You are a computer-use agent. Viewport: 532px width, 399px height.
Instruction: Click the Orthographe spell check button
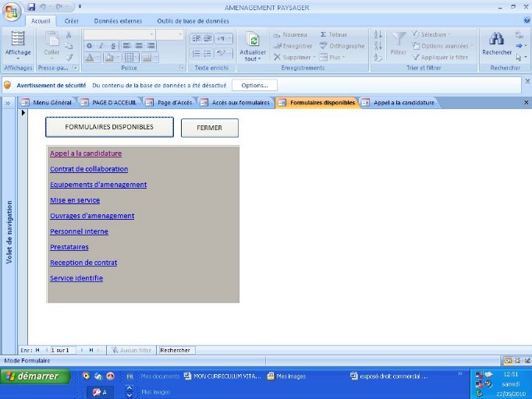(x=342, y=46)
